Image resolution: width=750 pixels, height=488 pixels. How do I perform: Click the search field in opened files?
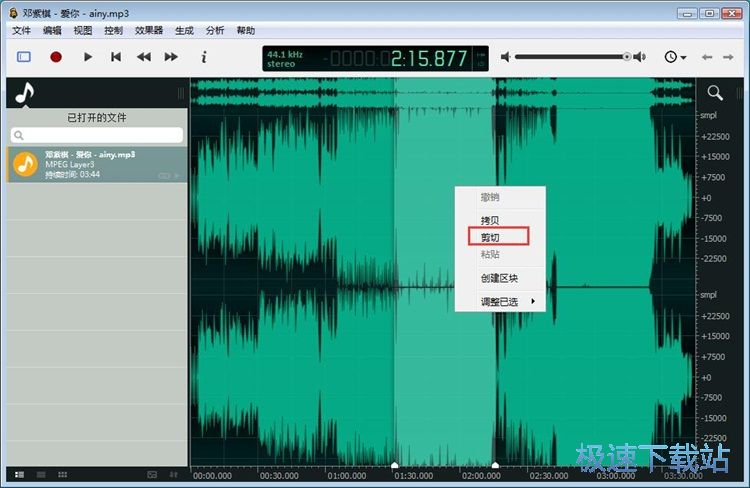(x=97, y=135)
